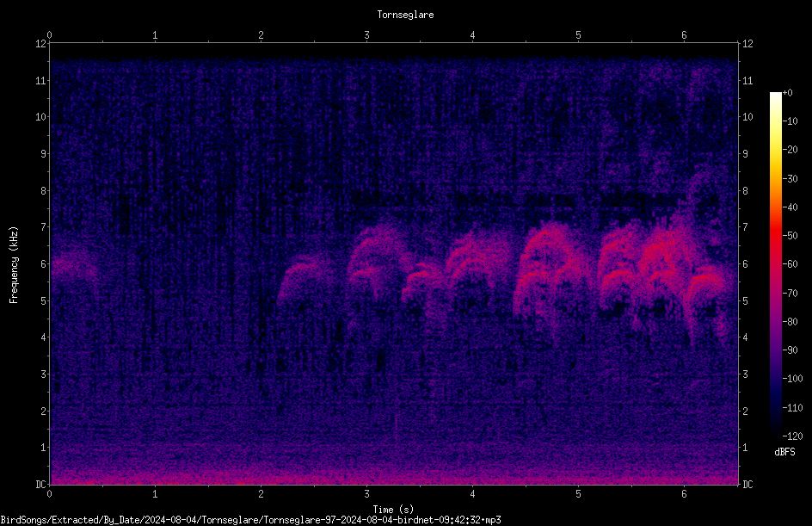Select the 3 second tick on bottom axis
The width and height of the screenshot is (812, 526).
point(366,494)
